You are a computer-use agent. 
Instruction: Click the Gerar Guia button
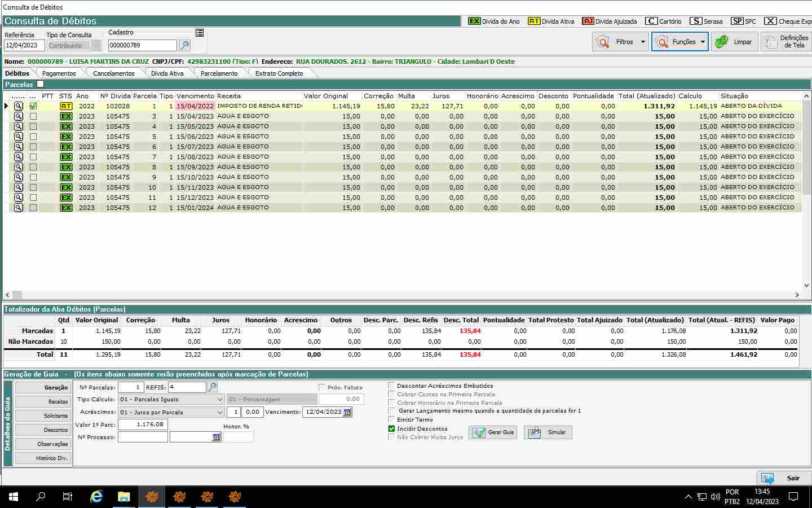tap(493, 432)
